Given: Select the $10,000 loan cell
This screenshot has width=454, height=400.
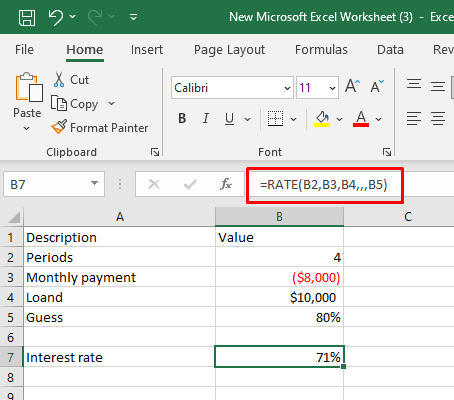Looking at the screenshot, I should point(279,297).
